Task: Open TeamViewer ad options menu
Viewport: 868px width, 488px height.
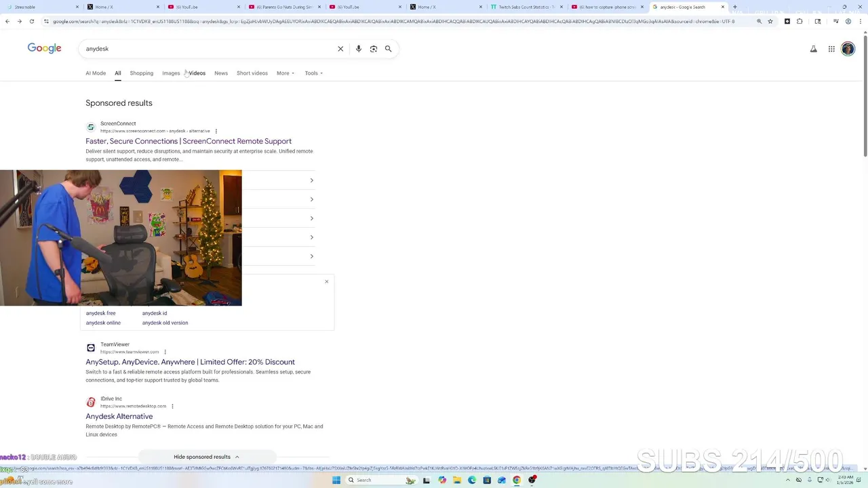Action: point(165,352)
